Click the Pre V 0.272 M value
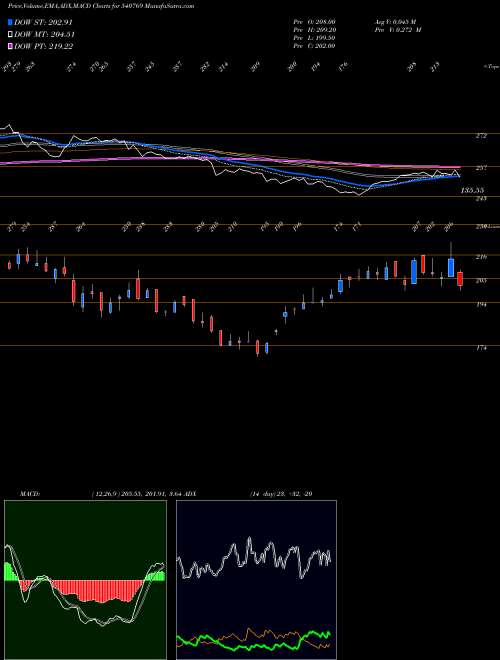The image size is (500, 660). pyautogui.click(x=397, y=29)
